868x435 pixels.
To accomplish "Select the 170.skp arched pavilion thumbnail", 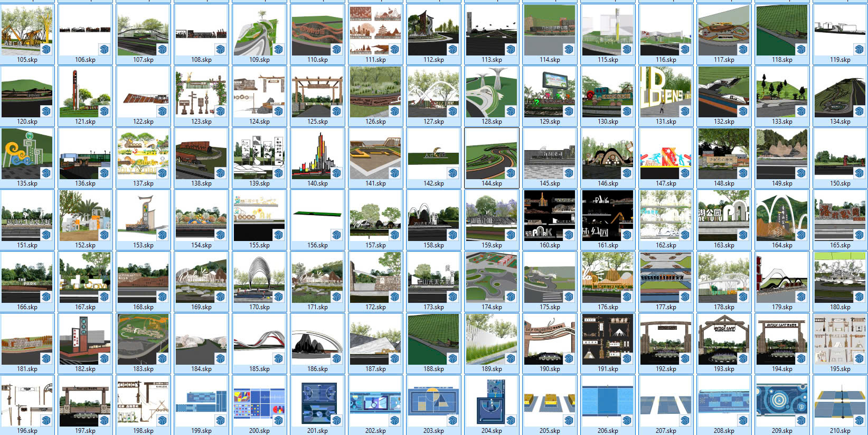I will pos(259,277).
